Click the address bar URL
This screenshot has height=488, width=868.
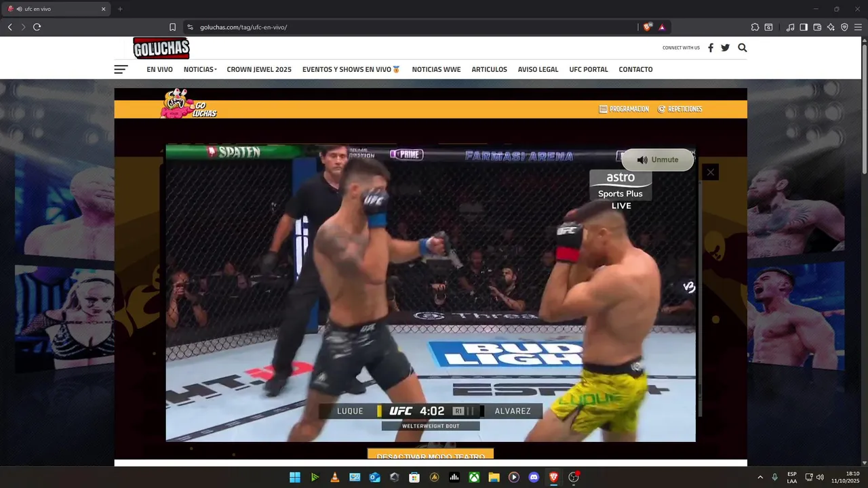(243, 27)
